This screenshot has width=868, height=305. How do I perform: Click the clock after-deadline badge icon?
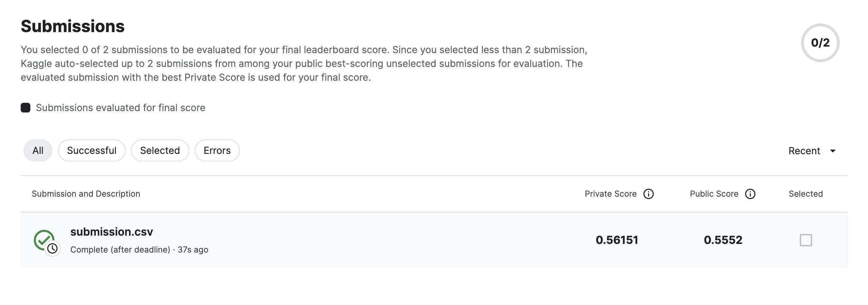click(52, 248)
